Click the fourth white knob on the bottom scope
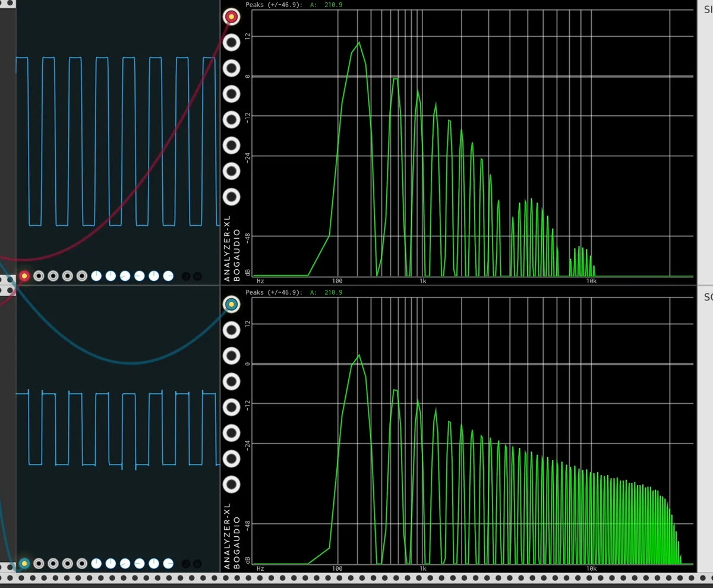Viewport: 713px width, 588px height. 140,563
